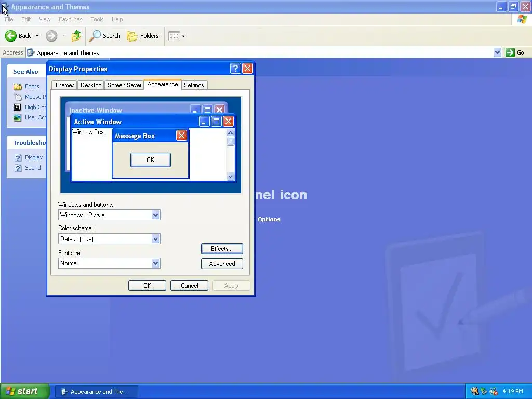Click the greyed Forward arrow icon
Image resolution: width=532 pixels, height=399 pixels.
[x=51, y=36]
